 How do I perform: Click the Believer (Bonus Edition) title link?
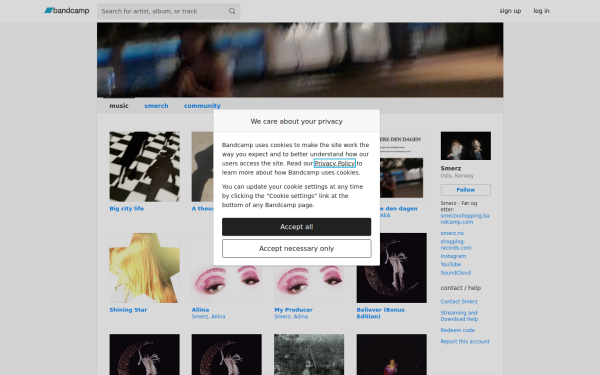click(x=380, y=313)
